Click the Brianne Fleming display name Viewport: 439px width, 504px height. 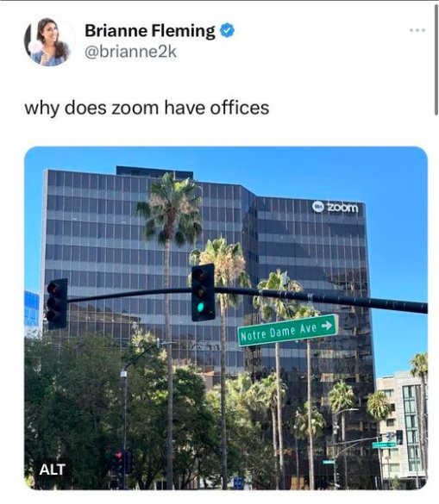coord(150,31)
